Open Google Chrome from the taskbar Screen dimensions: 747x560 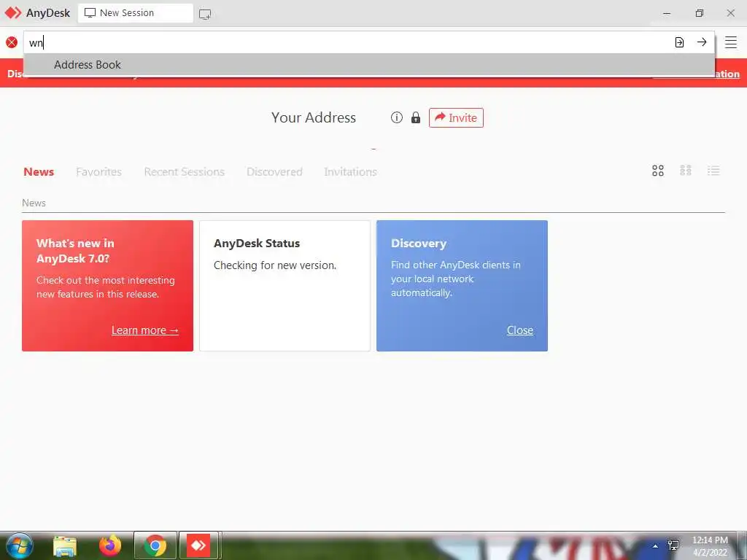(155, 545)
